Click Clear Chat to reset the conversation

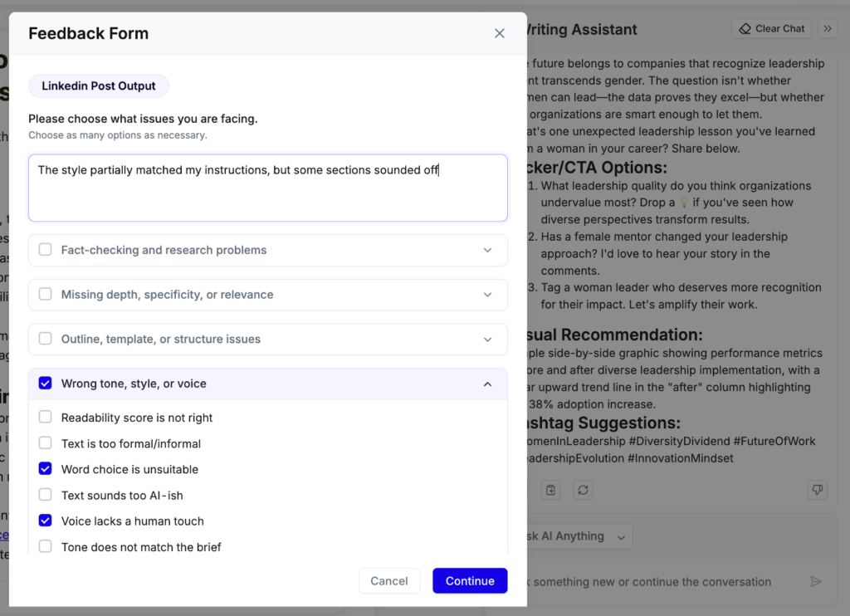click(770, 28)
